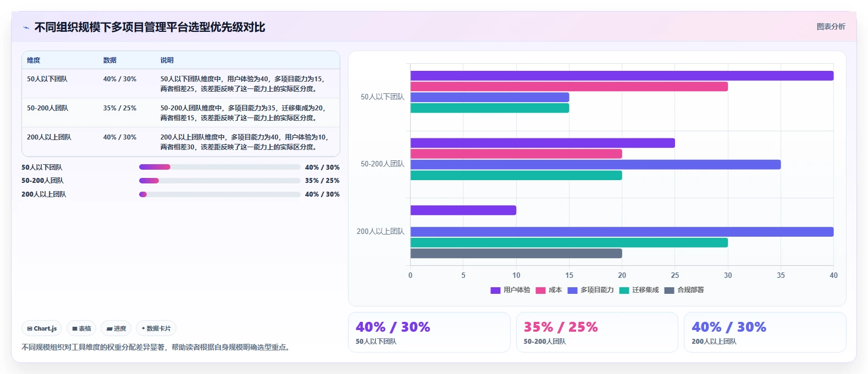Click the green 迁移集成 bar for 50人以下团队
The image size is (868, 374).
pos(490,108)
